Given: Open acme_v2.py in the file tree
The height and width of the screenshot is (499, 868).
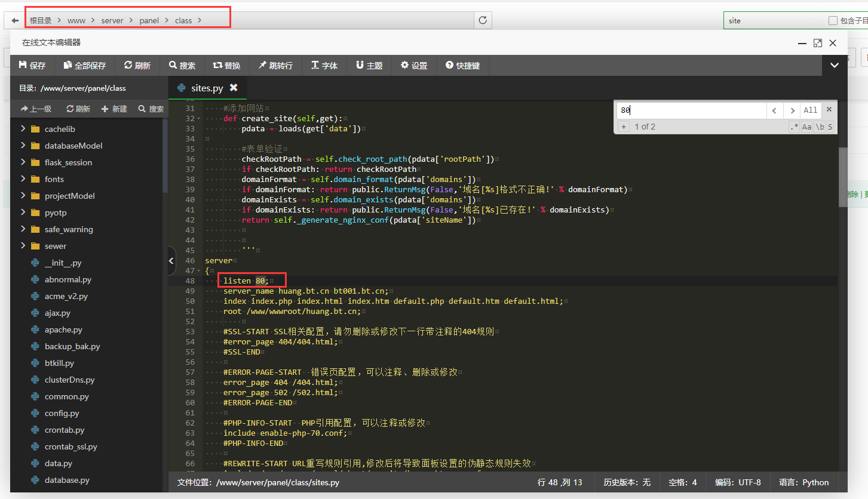Looking at the screenshot, I should (66, 296).
